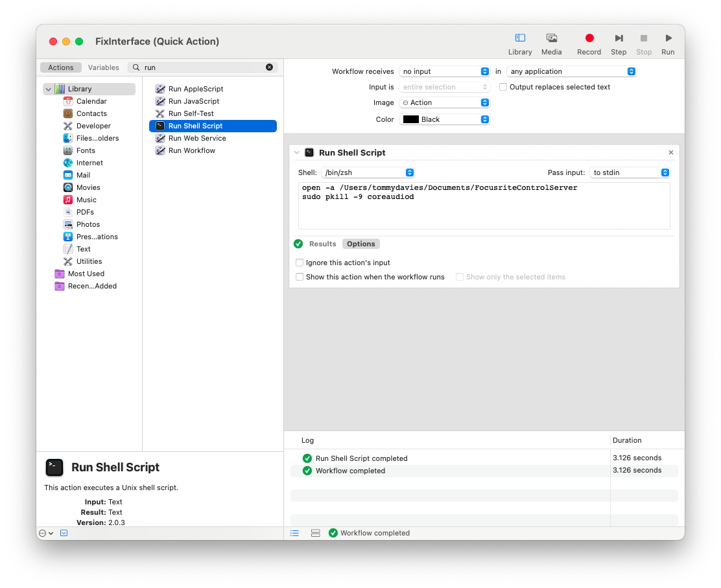Screen dimensions: 721x588
Task: Step through the workflow
Action: (x=618, y=44)
